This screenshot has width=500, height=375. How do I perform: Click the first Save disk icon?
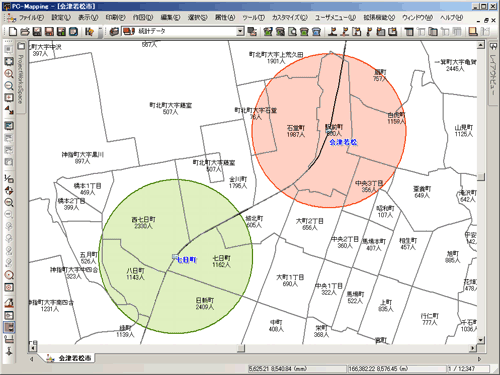pyautogui.click(x=37, y=32)
